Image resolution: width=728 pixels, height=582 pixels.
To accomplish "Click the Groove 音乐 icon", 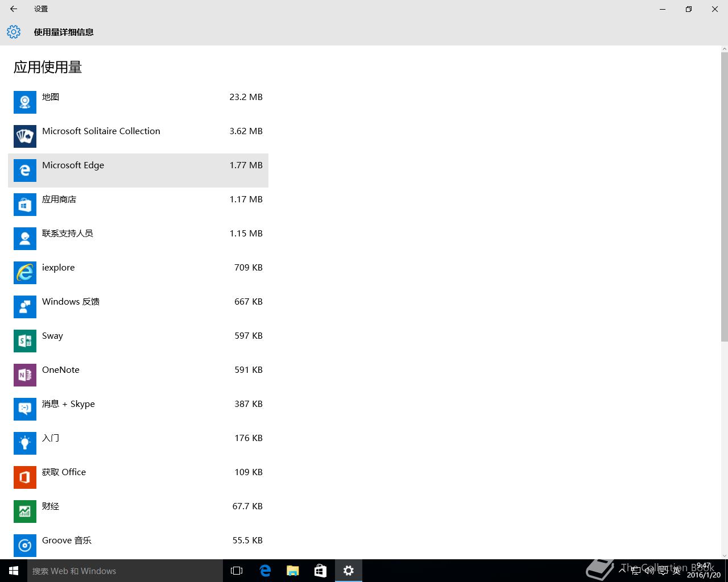I will [25, 546].
